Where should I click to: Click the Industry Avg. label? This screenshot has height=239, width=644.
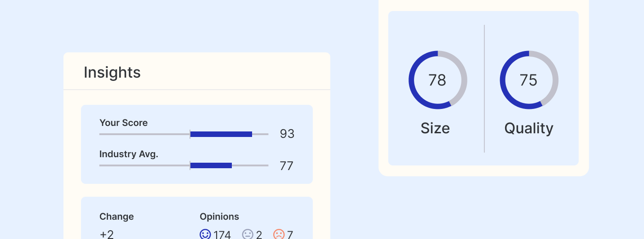(x=129, y=154)
